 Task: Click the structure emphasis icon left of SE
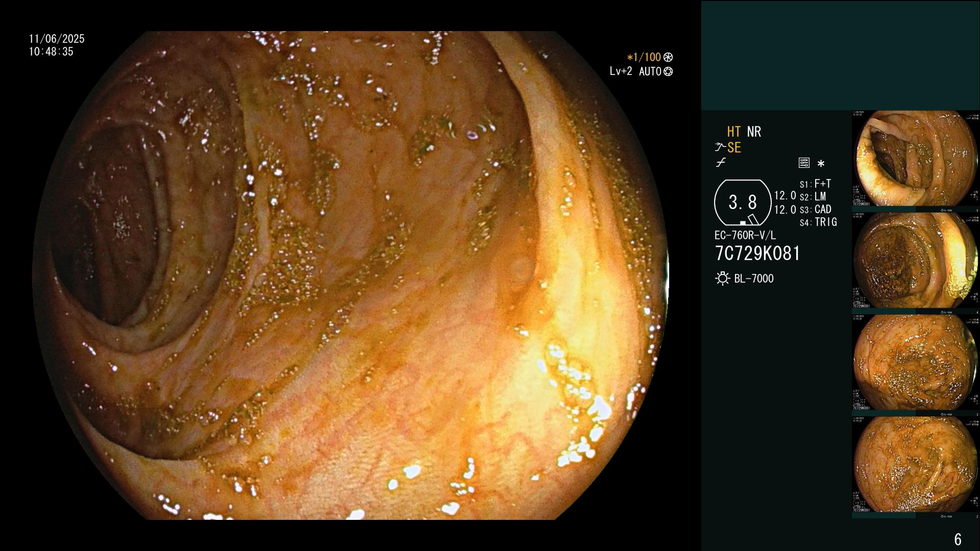coord(720,147)
